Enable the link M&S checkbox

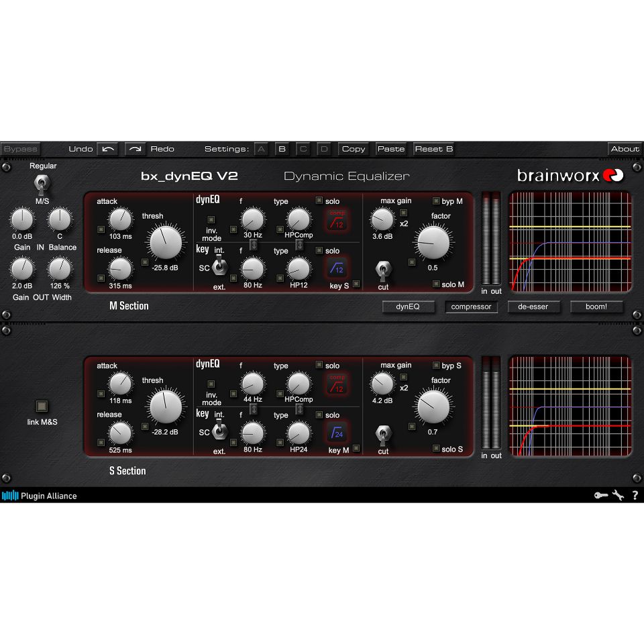click(x=42, y=406)
